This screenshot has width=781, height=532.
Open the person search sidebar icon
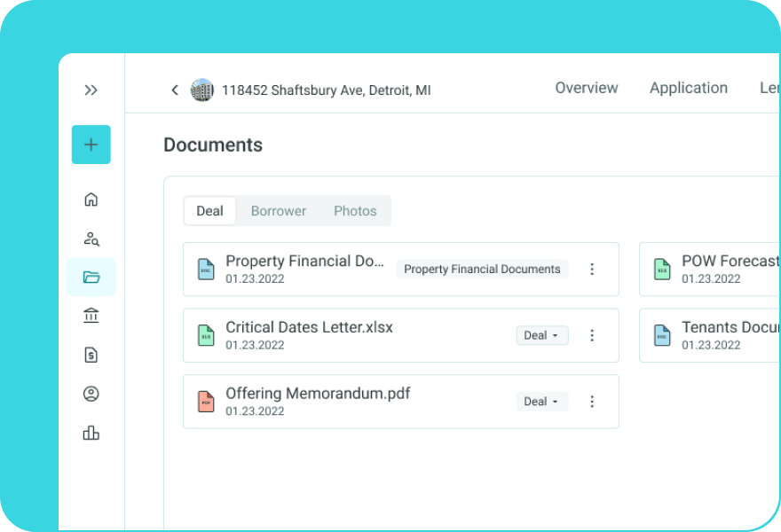coord(91,239)
